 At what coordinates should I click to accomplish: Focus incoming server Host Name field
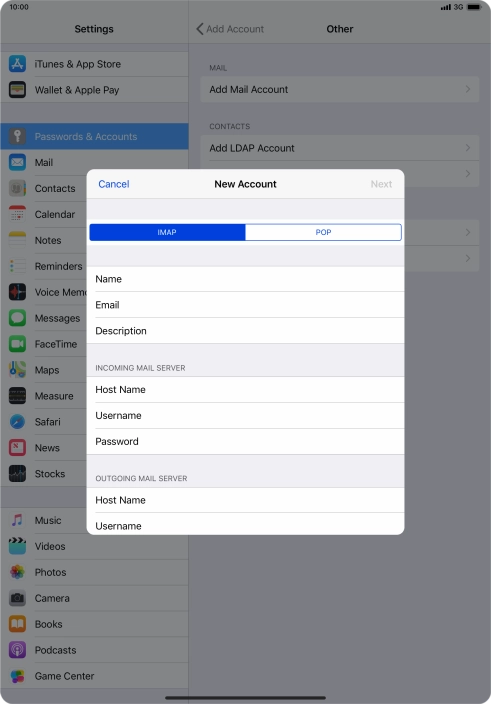tap(246, 389)
